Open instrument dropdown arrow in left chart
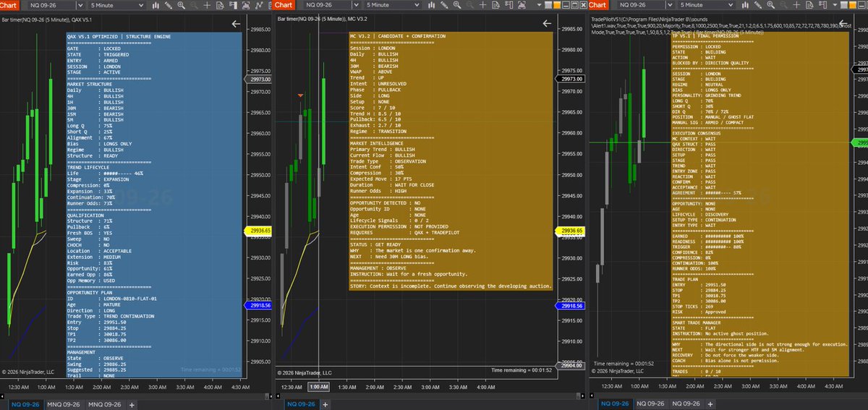This screenshot has width=868, height=410. pyautogui.click(x=81, y=5)
